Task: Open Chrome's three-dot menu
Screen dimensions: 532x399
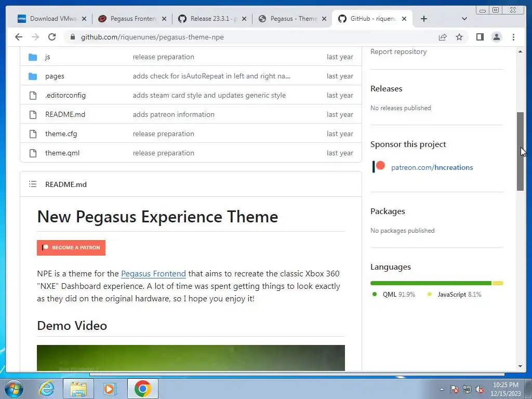Action: point(513,37)
